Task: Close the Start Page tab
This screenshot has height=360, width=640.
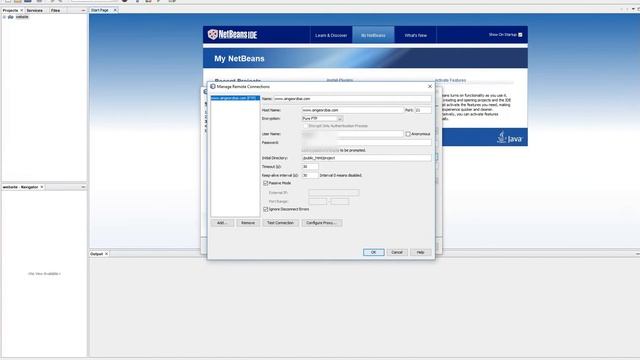Action: pyautogui.click(x=115, y=10)
